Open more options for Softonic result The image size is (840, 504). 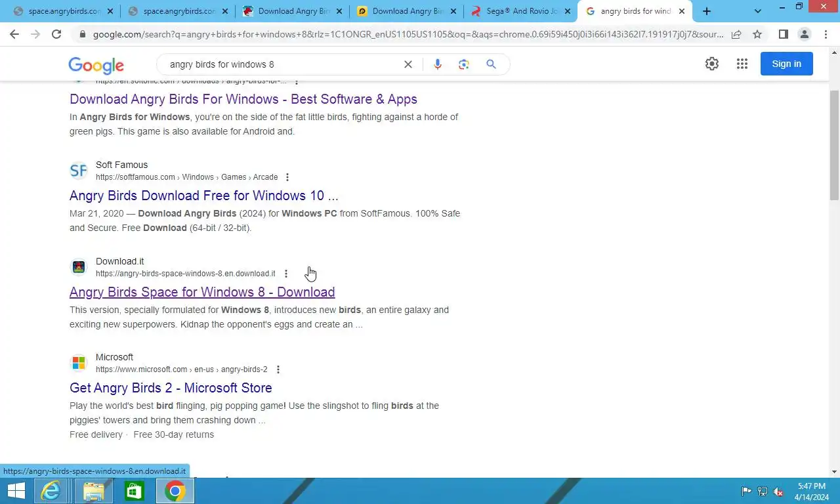click(297, 81)
